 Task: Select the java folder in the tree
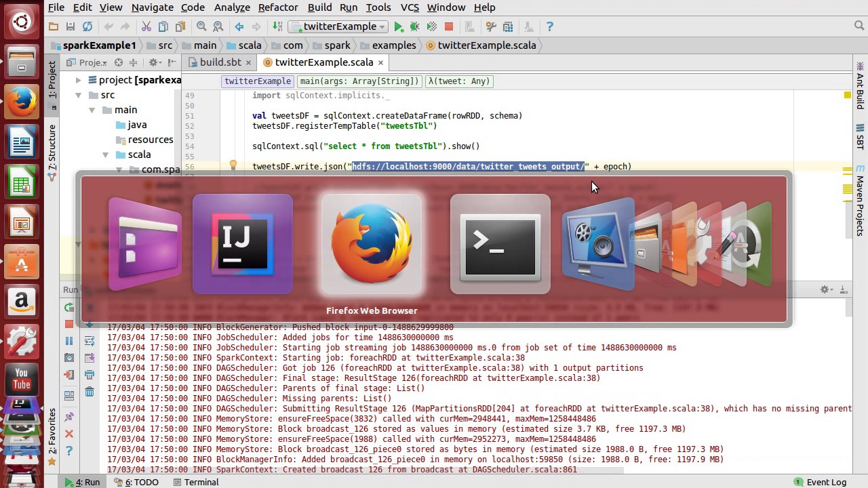click(x=131, y=125)
